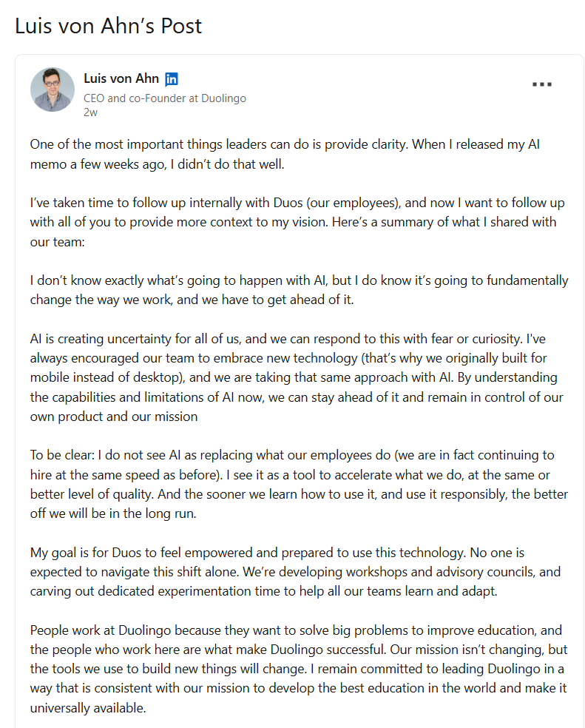Image resolution: width=585 pixels, height=728 pixels.
Task: Click the post timestamp below the headline
Action: coord(89,112)
